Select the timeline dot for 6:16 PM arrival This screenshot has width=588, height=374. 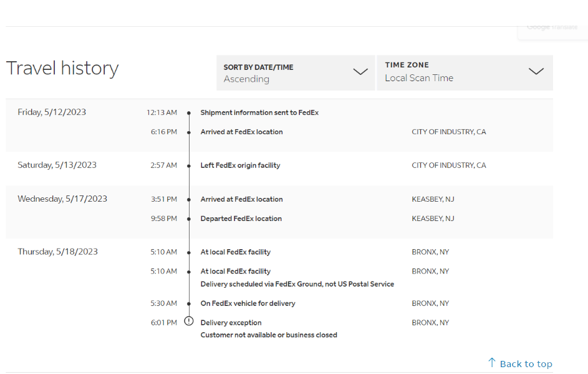(189, 132)
